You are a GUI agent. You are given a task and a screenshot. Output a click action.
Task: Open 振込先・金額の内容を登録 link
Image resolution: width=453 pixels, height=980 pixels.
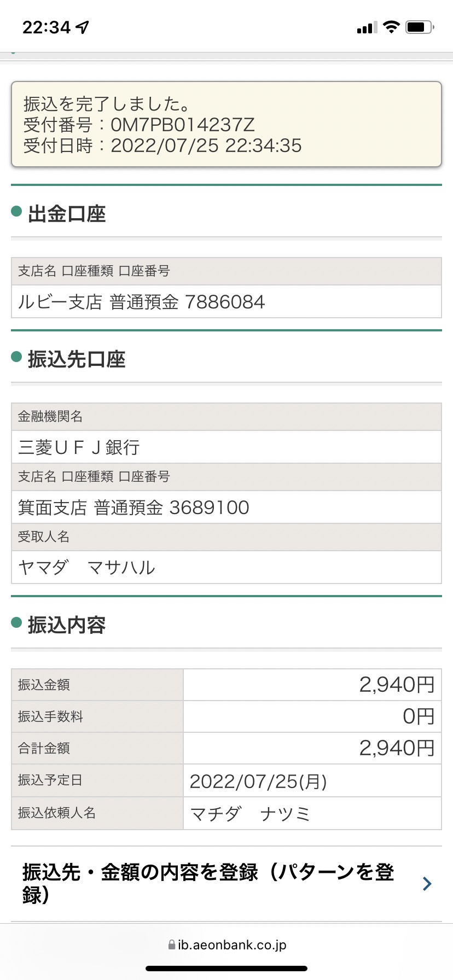pyautogui.click(x=208, y=883)
